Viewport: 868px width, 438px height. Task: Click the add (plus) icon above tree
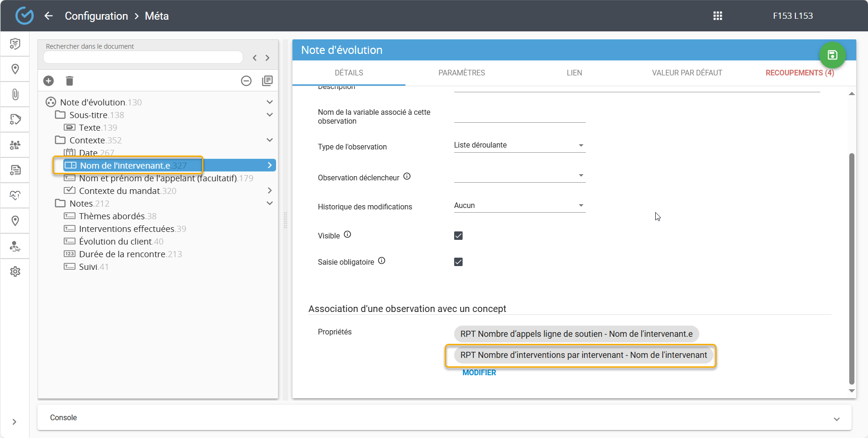click(x=49, y=81)
